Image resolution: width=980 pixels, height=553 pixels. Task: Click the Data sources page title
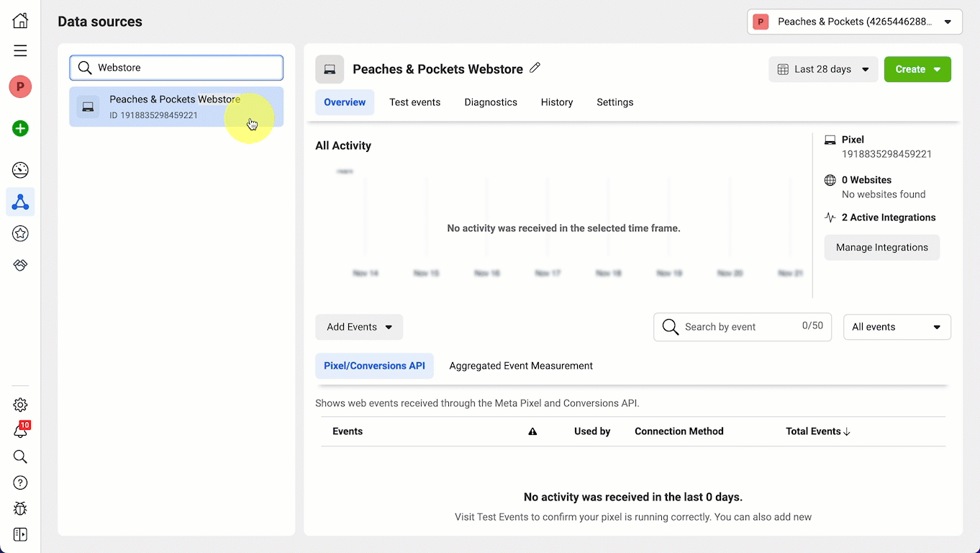[x=100, y=22]
